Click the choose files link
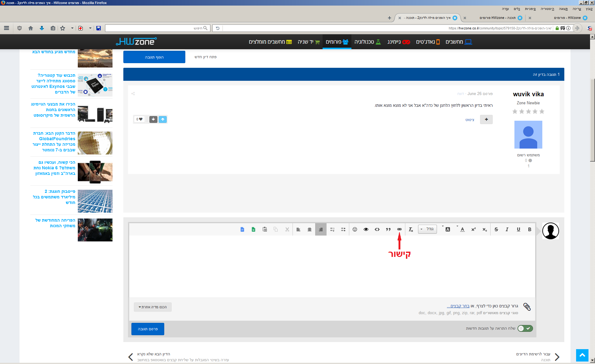 pos(458,306)
